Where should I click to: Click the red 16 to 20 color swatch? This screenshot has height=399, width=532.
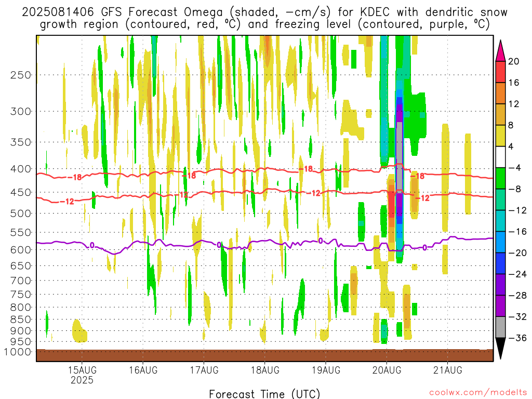click(500, 72)
